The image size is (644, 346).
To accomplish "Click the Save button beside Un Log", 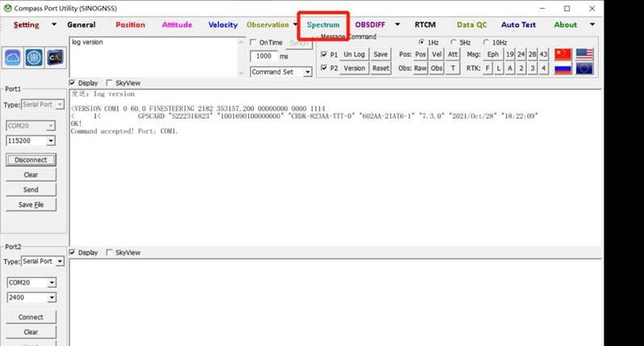I will point(381,54).
